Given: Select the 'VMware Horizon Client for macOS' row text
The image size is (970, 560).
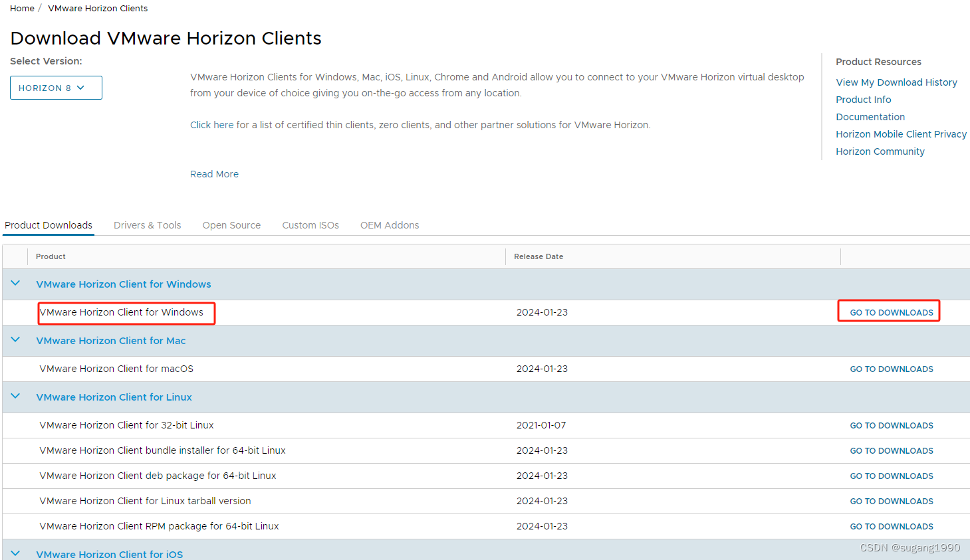Looking at the screenshot, I should pyautogui.click(x=116, y=369).
